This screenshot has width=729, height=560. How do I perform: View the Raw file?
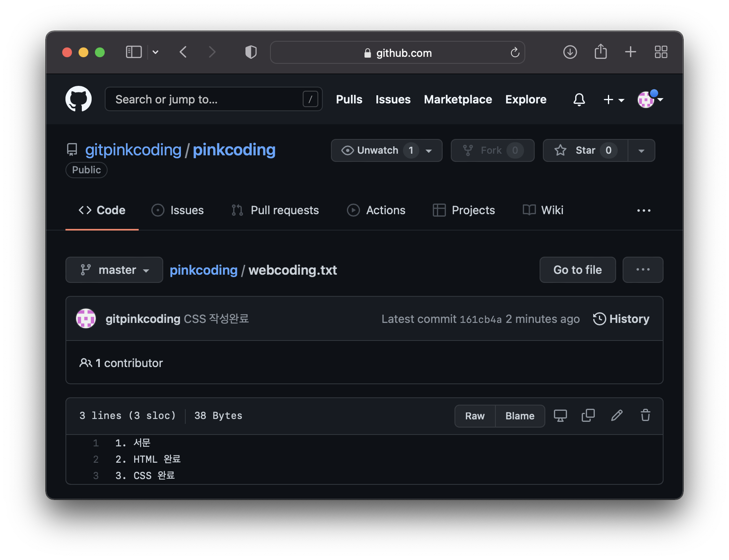point(475,416)
